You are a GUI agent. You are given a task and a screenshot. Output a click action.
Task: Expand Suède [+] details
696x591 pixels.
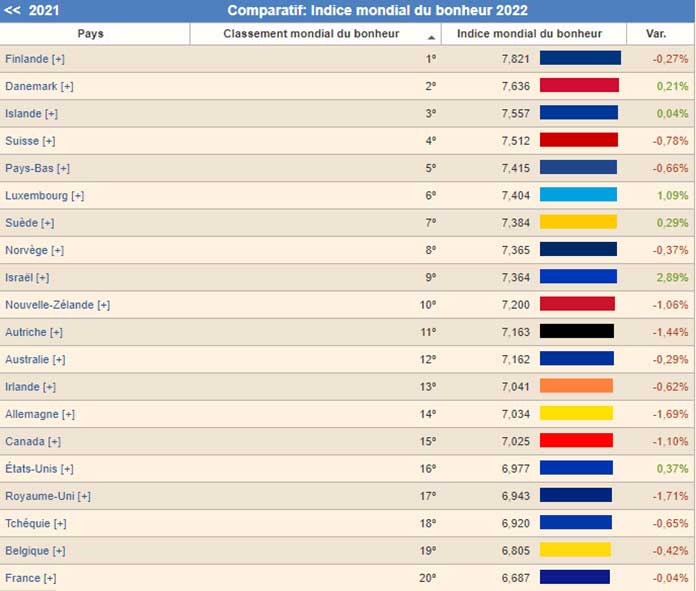click(48, 223)
